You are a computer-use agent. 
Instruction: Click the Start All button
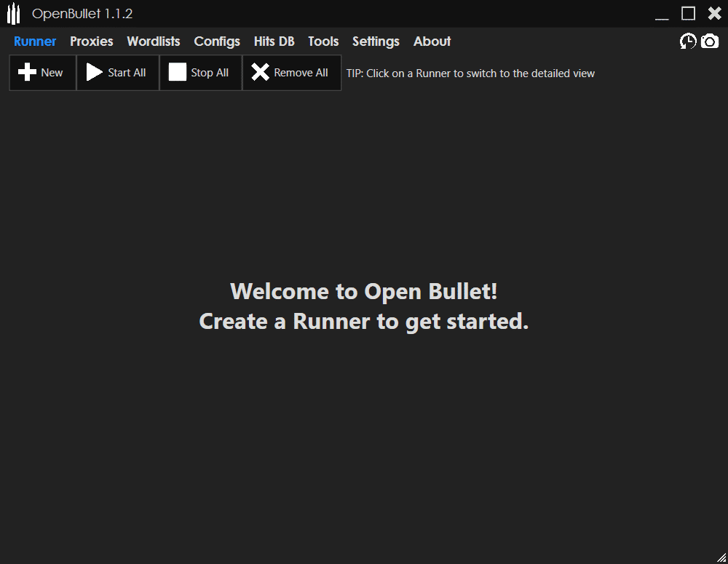(x=117, y=73)
